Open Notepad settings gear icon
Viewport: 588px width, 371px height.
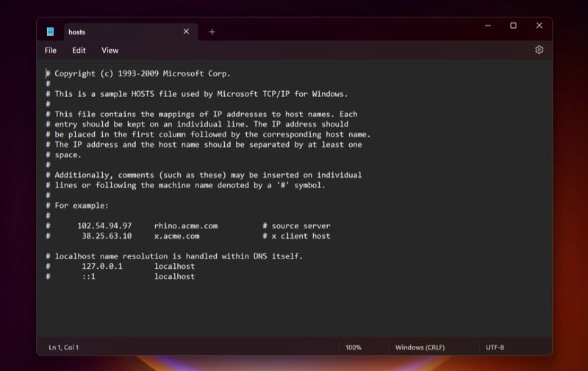[539, 50]
